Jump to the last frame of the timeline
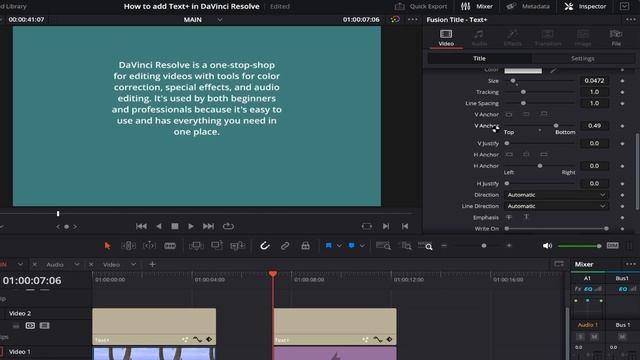Screen dimensions: 640x360 point(208,226)
